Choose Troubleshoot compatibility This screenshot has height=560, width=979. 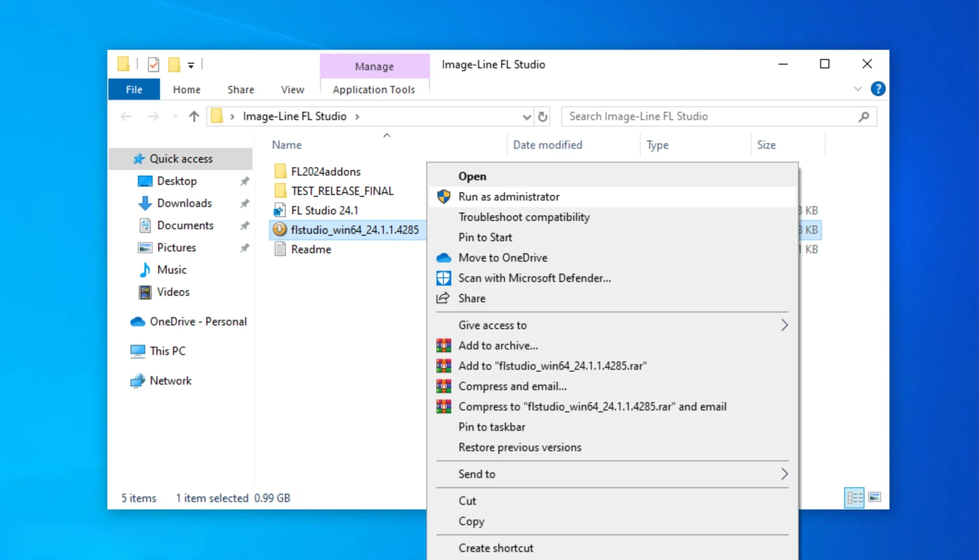pos(612,217)
